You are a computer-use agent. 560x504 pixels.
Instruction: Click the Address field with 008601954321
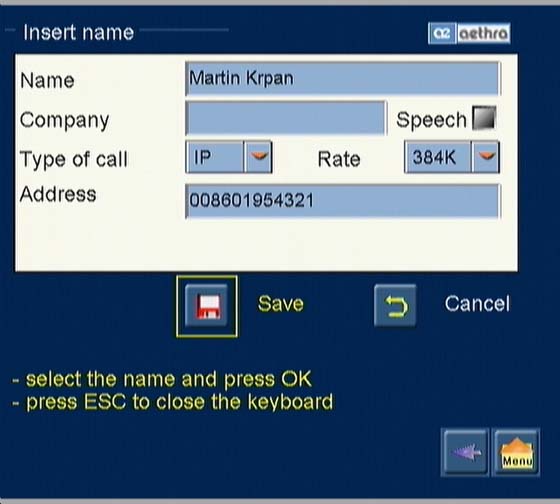[343, 201]
